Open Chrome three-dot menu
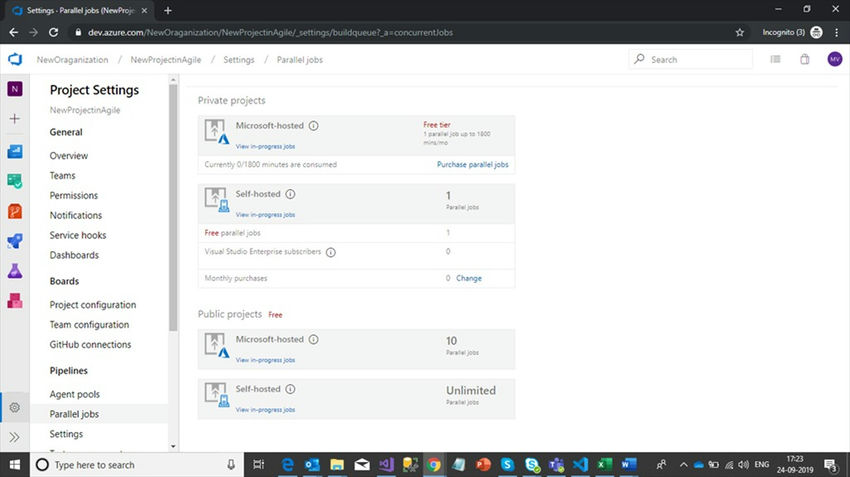 837,33
